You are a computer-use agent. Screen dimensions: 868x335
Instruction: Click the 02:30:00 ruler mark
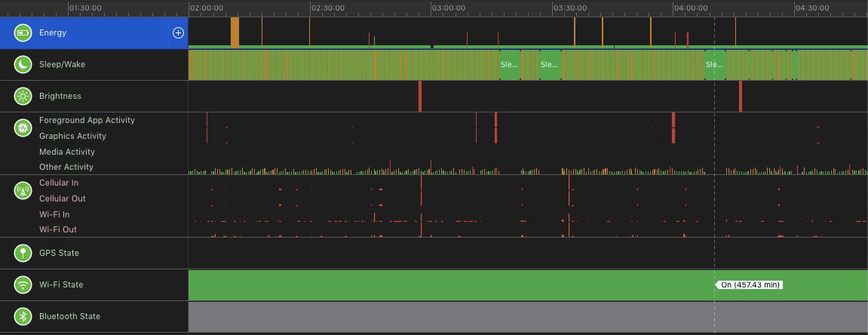click(328, 8)
